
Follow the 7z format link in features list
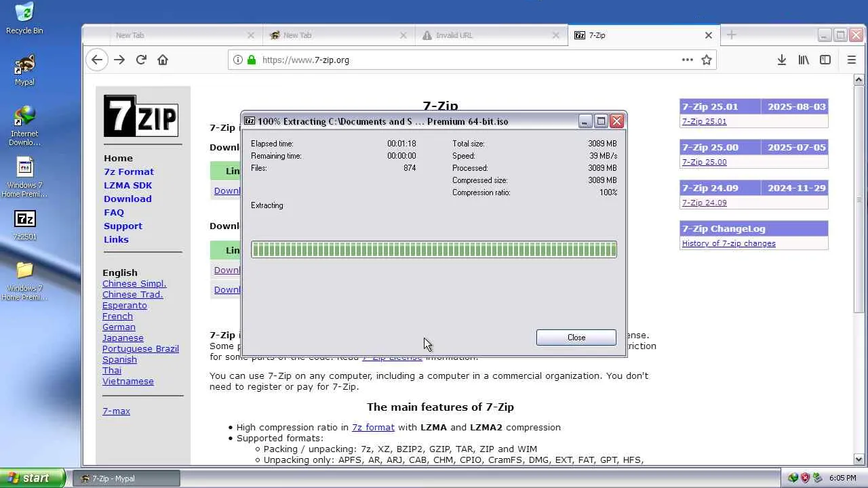click(x=373, y=427)
